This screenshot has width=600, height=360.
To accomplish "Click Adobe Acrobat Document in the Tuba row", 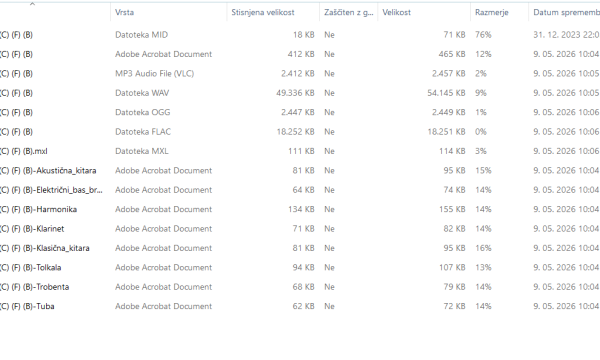I will (163, 306).
